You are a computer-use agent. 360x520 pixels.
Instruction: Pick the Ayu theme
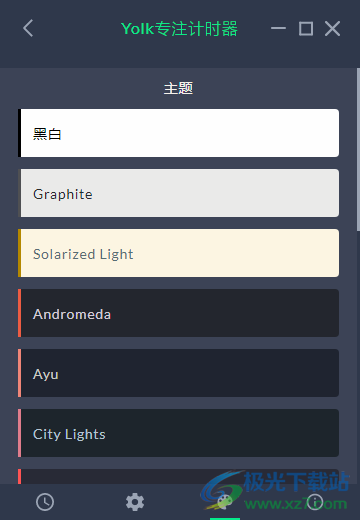(178, 373)
